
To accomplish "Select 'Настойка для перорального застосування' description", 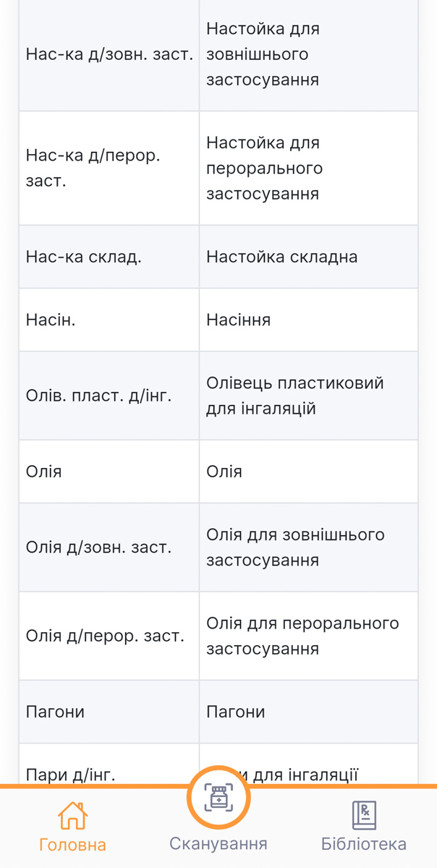I will [264, 169].
